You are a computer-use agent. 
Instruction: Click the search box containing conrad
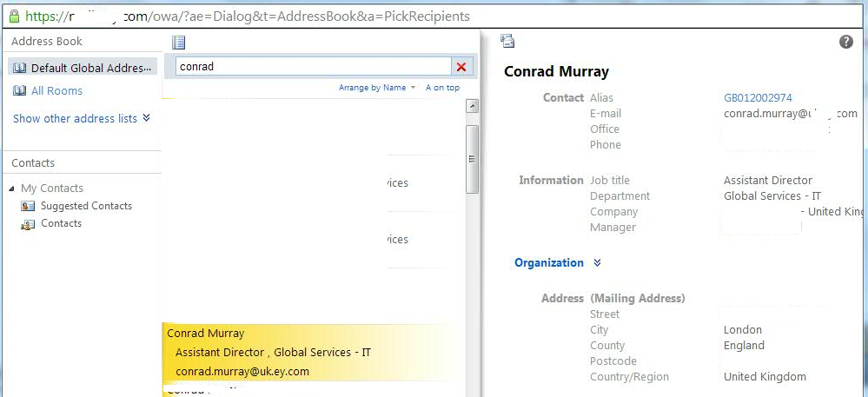pos(314,66)
